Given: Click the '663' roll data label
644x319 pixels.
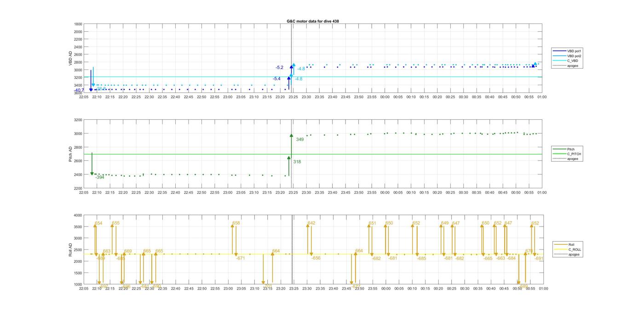Looking at the screenshot, I should tap(107, 251).
